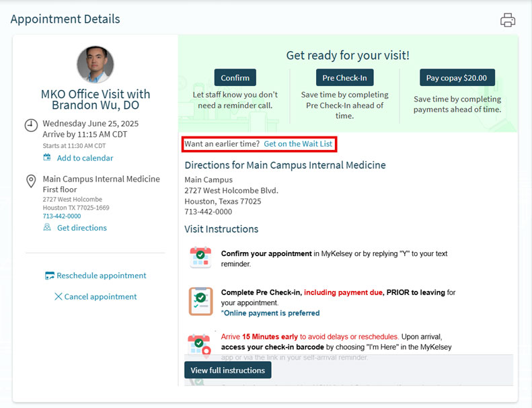This screenshot has width=532, height=408.
Task: Choose Cancel appointment link
Action: click(100, 296)
